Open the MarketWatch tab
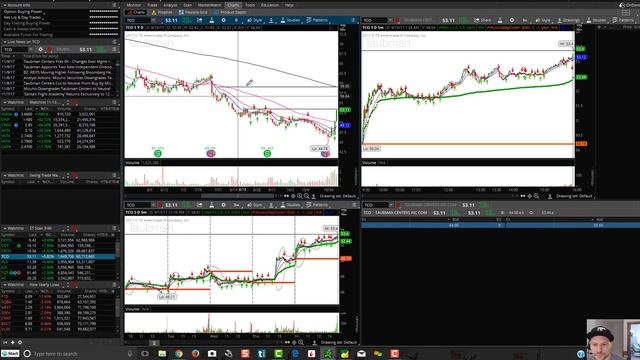The height and width of the screenshot is (360, 640). point(209,5)
